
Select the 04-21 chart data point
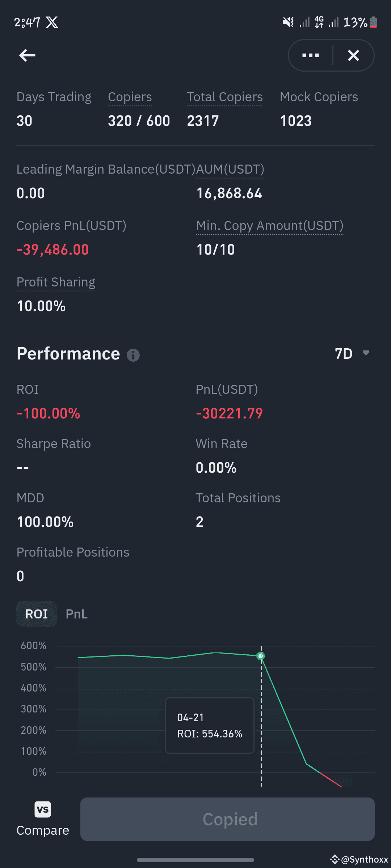pyautogui.click(x=261, y=656)
